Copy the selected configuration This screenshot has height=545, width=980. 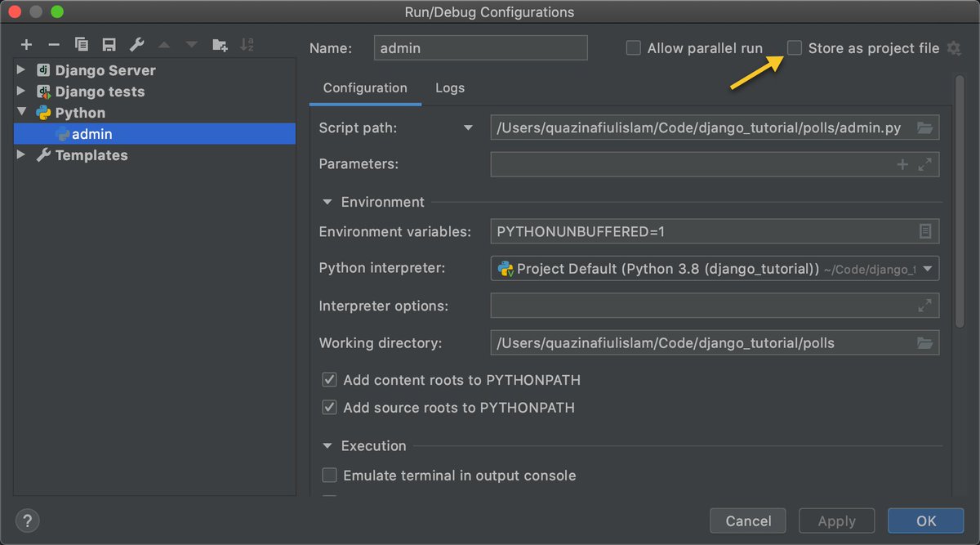(81, 45)
